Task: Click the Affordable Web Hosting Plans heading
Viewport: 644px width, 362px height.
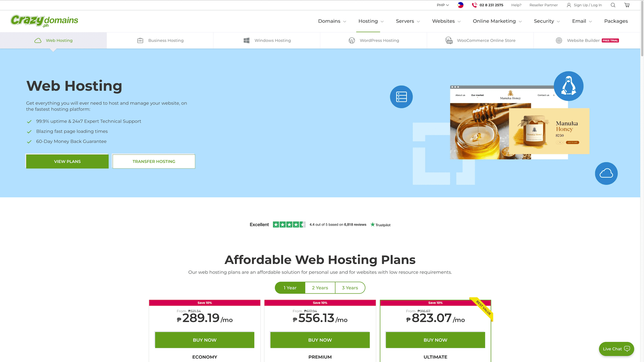Action: 320,260
